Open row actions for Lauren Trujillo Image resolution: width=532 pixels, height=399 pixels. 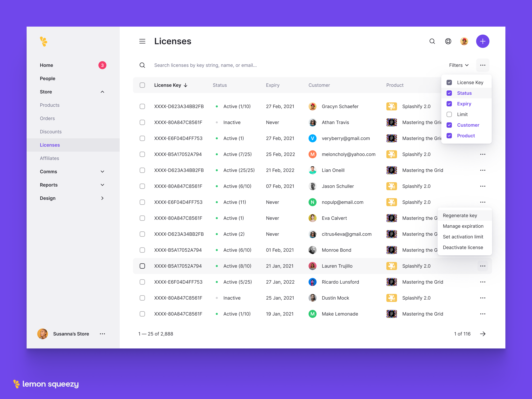[x=482, y=266]
